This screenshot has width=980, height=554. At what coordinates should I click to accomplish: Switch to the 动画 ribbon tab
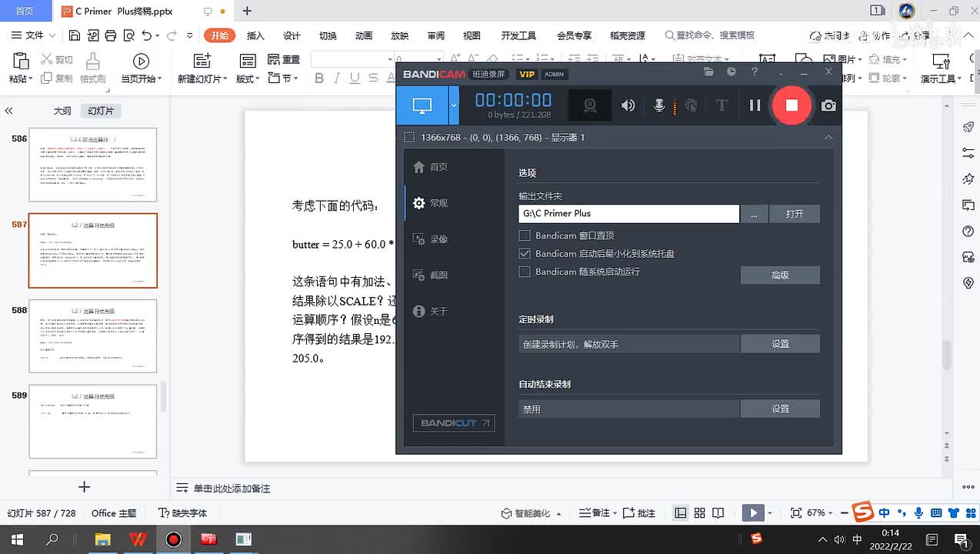coord(364,35)
